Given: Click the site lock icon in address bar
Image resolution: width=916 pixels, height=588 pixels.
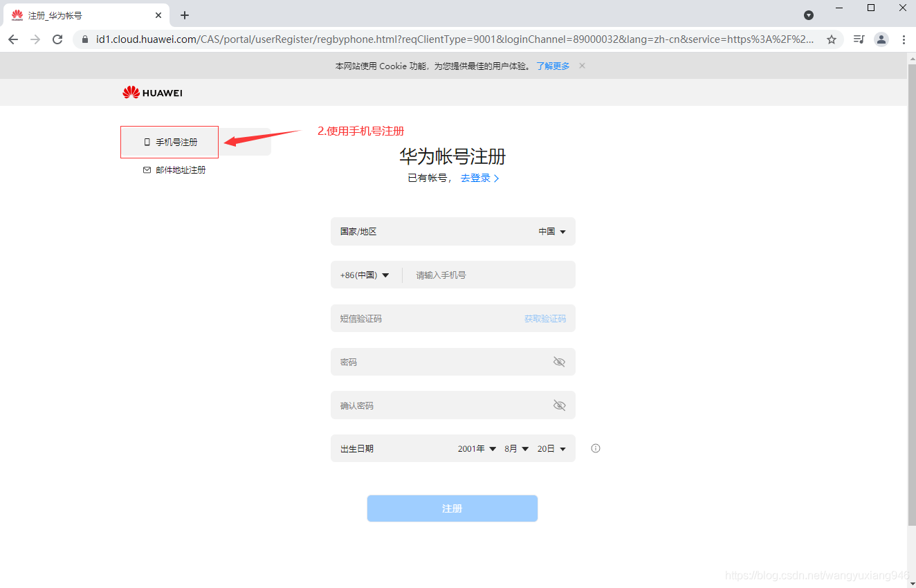Looking at the screenshot, I should point(85,39).
